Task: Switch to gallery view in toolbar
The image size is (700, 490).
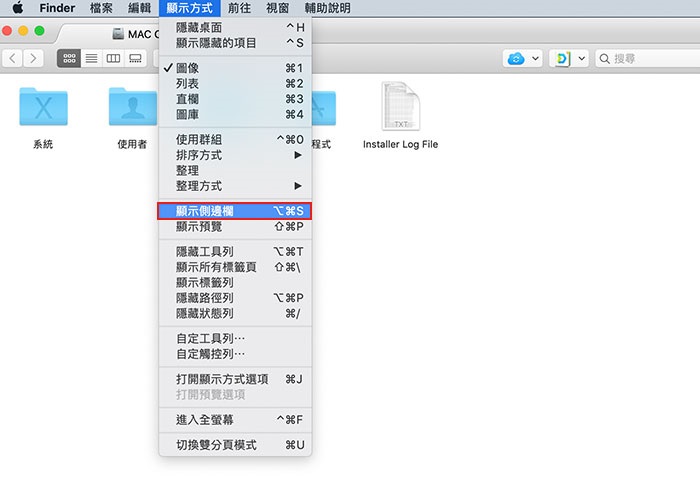Action: coord(135,59)
